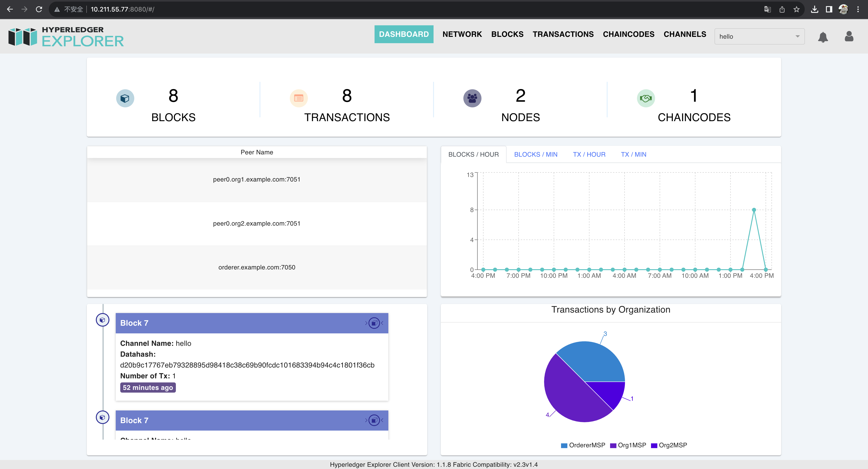
Task: Click the Transactions list stat icon
Action: 299,98
